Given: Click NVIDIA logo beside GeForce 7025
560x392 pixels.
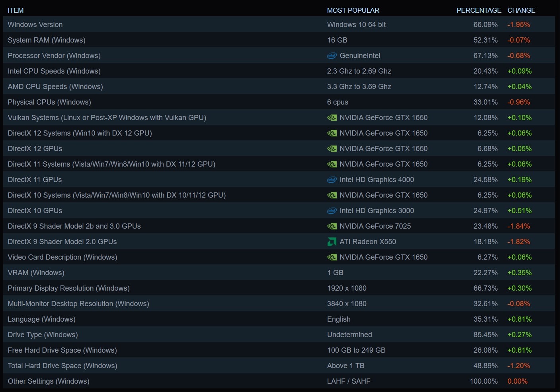Looking at the screenshot, I should point(332,226).
